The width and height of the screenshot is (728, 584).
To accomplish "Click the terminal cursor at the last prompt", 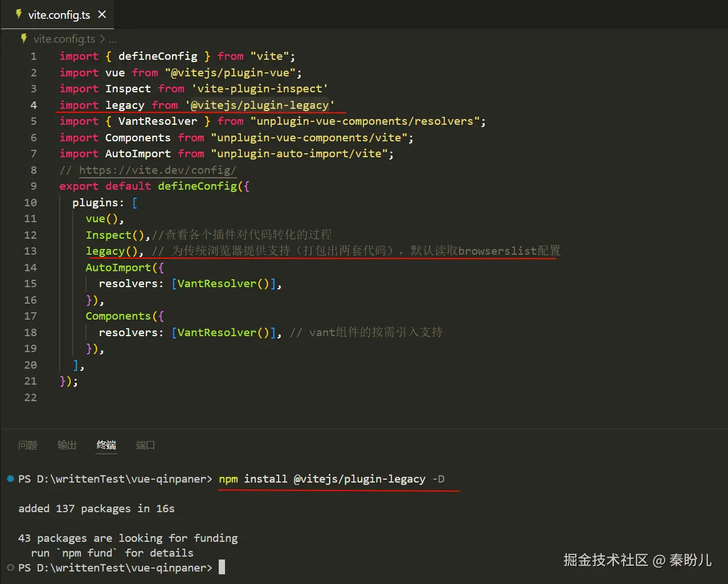I will tap(222, 567).
